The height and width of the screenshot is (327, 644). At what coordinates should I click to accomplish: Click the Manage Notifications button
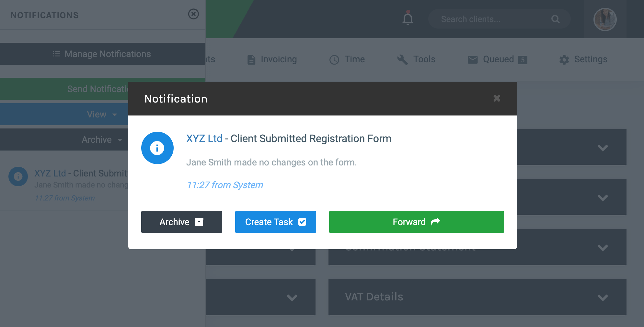(x=103, y=54)
